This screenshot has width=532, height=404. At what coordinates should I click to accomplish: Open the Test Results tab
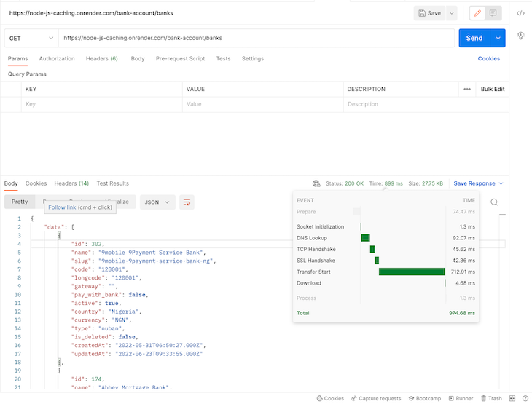click(x=112, y=183)
